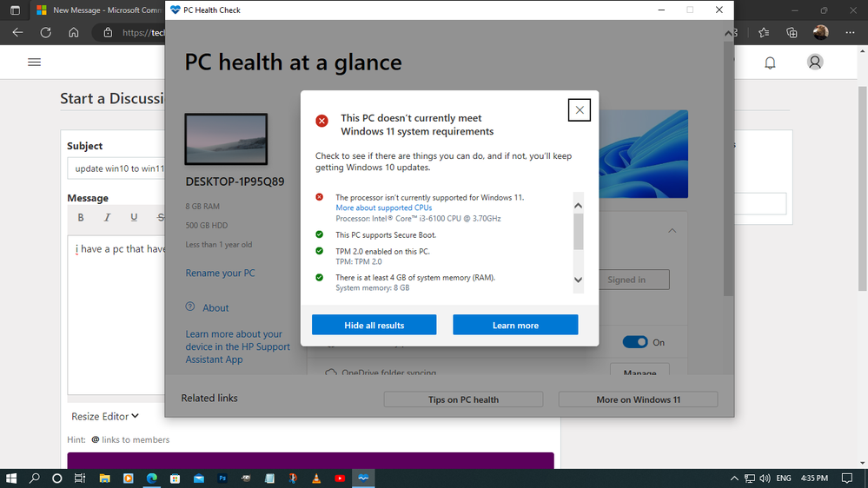Open the Action Center notification icon

pos(847,478)
